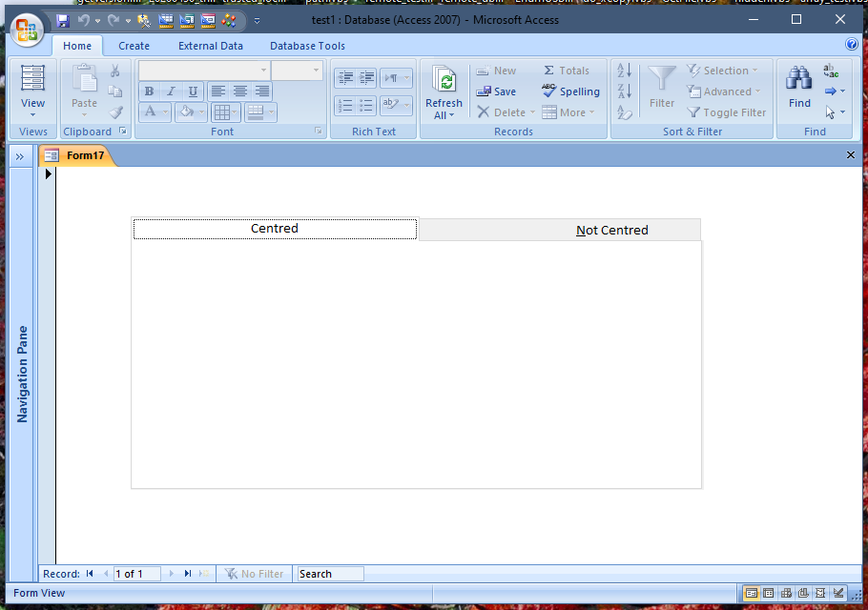The width and height of the screenshot is (868, 610).
Task: Click the Sort Descending icon
Action: pyautogui.click(x=625, y=91)
